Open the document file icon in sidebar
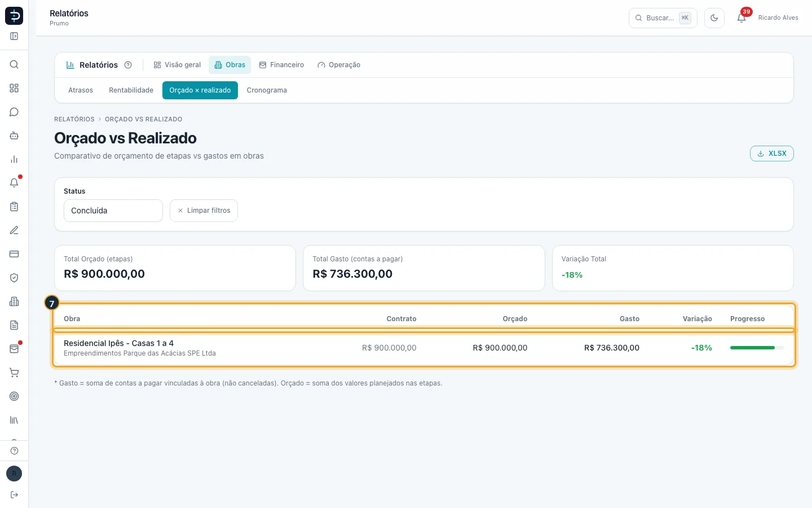The width and height of the screenshot is (812, 508). coord(14,325)
